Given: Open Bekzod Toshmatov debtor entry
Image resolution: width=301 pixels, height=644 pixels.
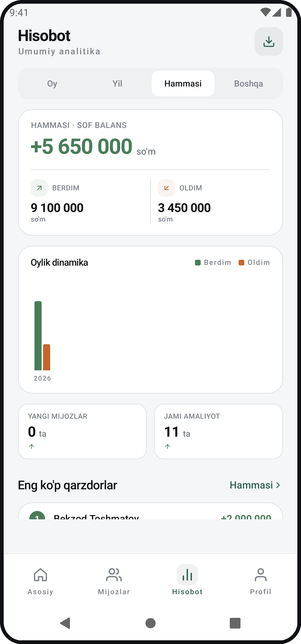Looking at the screenshot, I should point(150,511).
